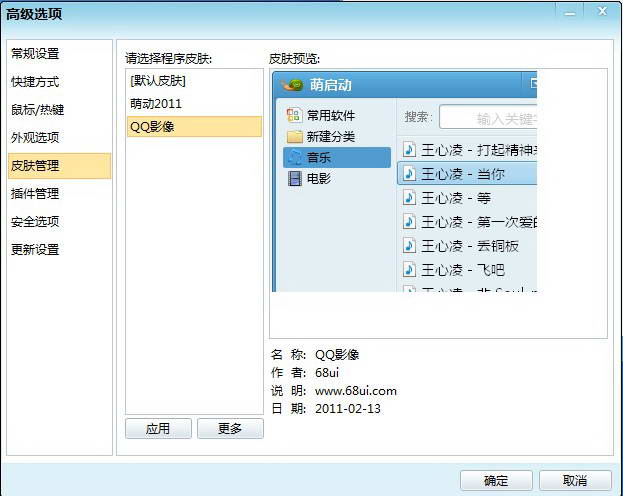This screenshot has height=496, width=623.
Task: Choose the [默认皮肤] skin entry
Action: [194, 81]
